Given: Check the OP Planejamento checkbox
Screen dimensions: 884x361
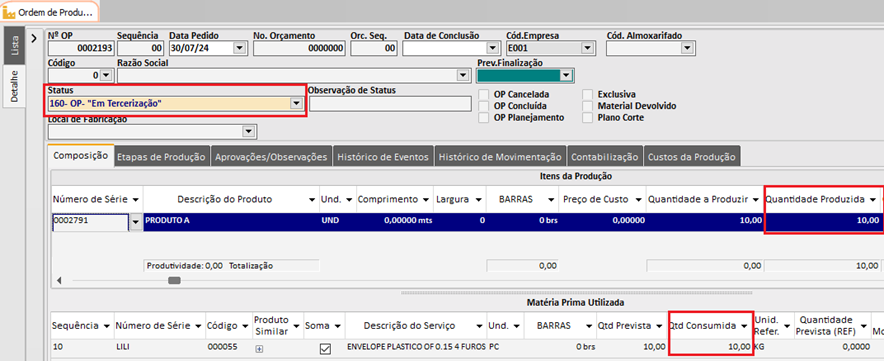Looking at the screenshot, I should [483, 117].
